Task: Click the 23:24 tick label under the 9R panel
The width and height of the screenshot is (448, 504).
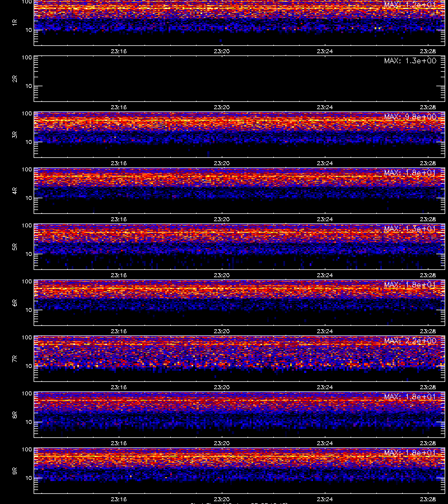Action: click(325, 499)
